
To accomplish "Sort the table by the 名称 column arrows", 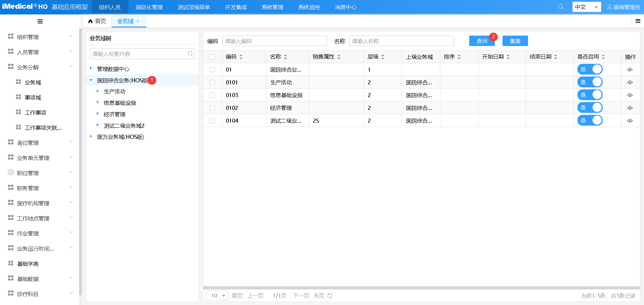I will 285,56.
